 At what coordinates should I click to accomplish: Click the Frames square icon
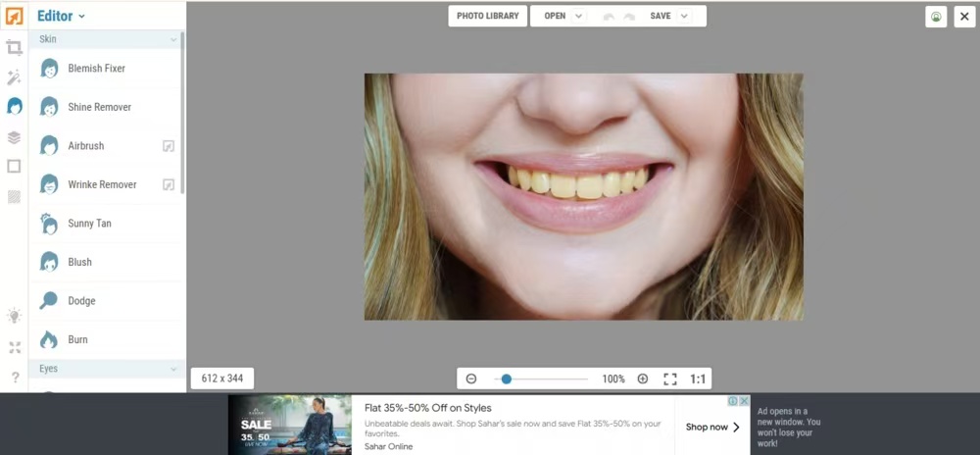(x=14, y=167)
